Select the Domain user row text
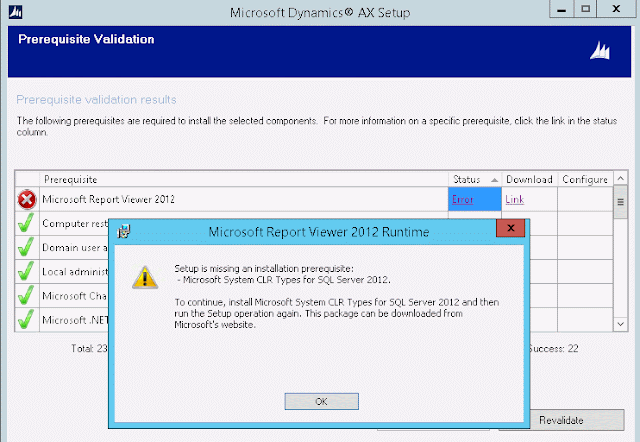Image resolution: width=640 pixels, height=442 pixels. coord(75,247)
